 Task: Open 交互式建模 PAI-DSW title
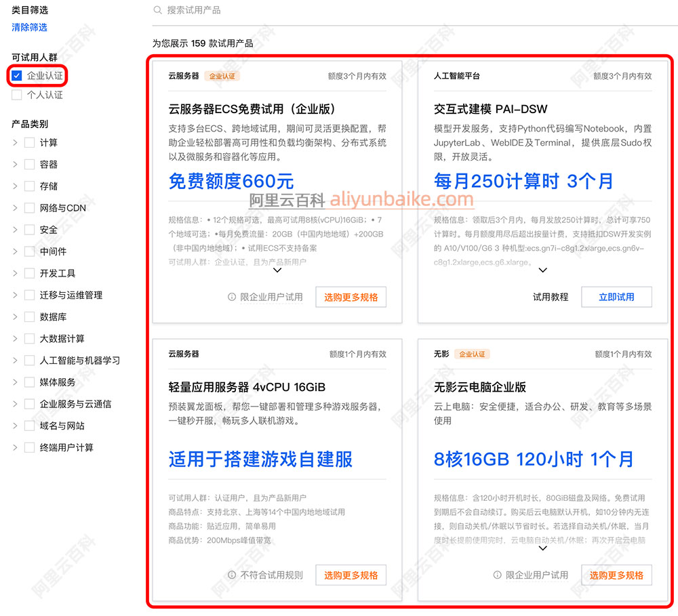pos(491,109)
